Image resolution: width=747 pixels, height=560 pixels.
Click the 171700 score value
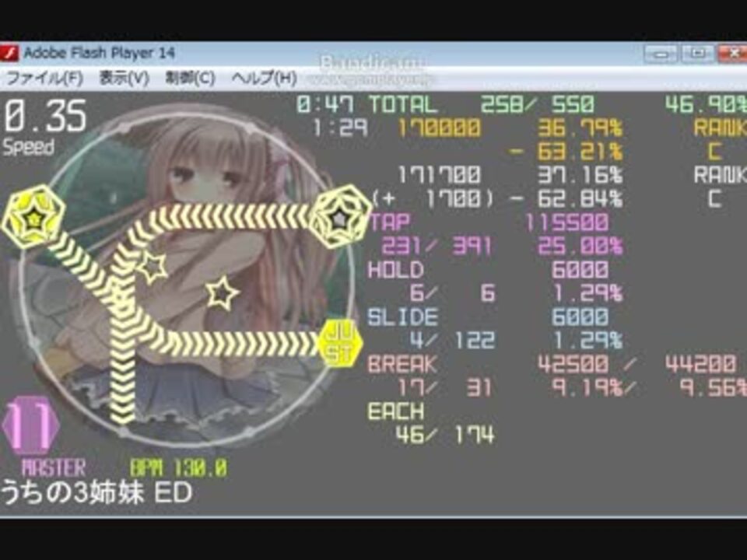(439, 175)
